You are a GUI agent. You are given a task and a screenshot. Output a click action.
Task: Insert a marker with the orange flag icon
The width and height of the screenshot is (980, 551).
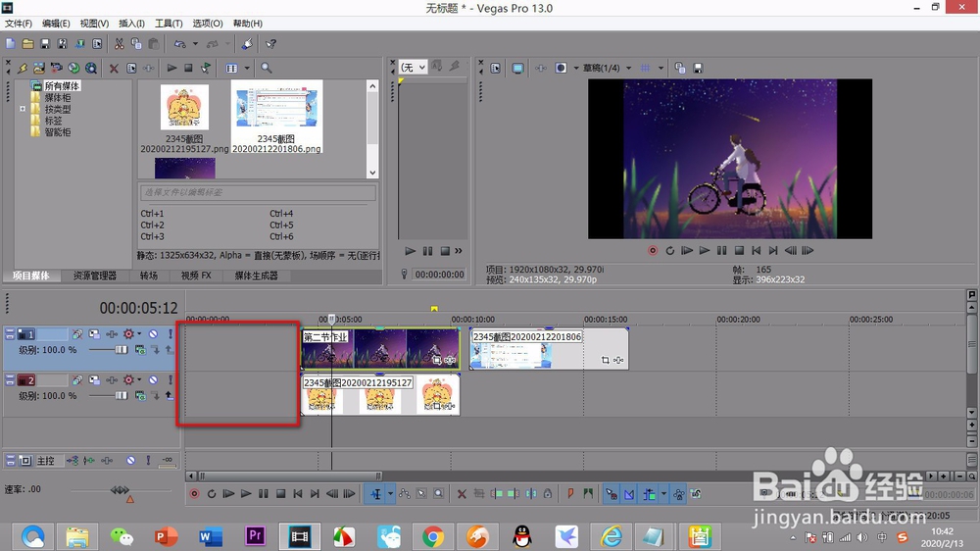[x=570, y=494]
